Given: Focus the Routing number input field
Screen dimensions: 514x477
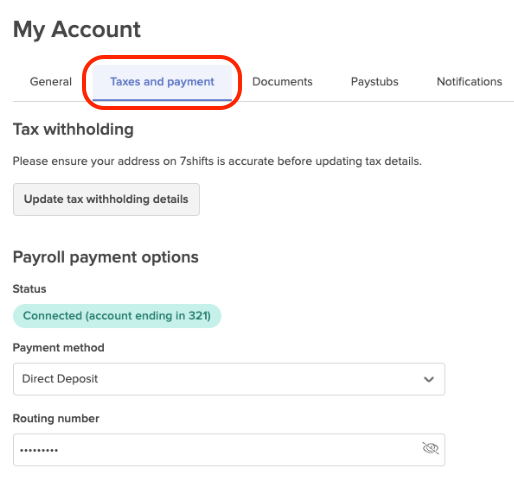Looking at the screenshot, I should pyautogui.click(x=229, y=450).
